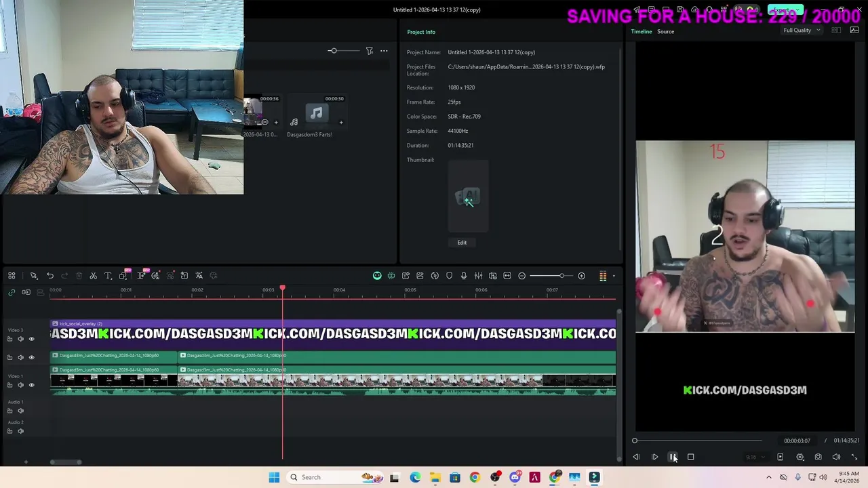This screenshot has height=488, width=868.
Task: Select the Project Info heading
Action: 421,32
